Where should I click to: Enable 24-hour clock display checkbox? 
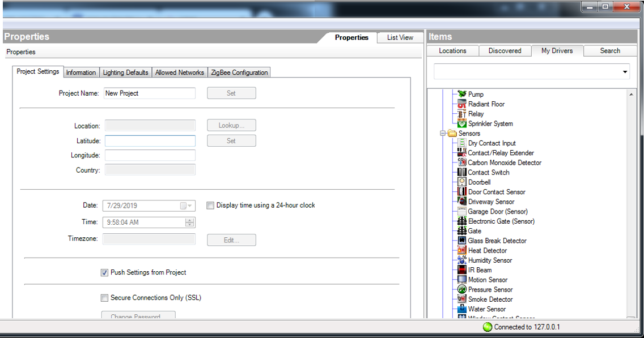pos(210,206)
